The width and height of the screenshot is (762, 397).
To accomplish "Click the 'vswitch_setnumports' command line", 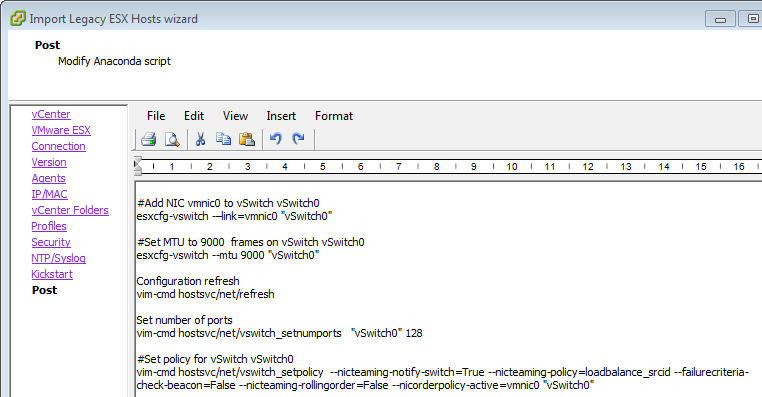I will [279, 333].
